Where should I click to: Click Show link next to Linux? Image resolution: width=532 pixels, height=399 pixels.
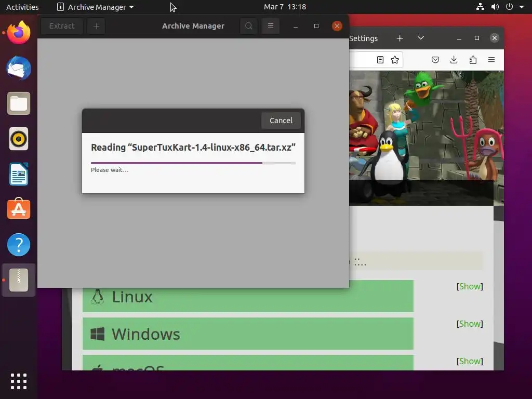(470, 286)
